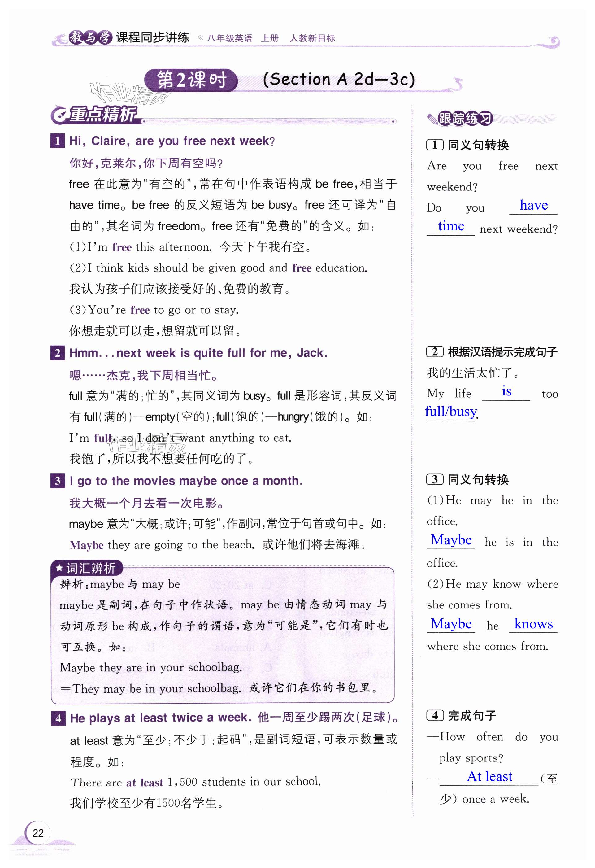Click the answer blank filled with 'time'

pos(451,226)
